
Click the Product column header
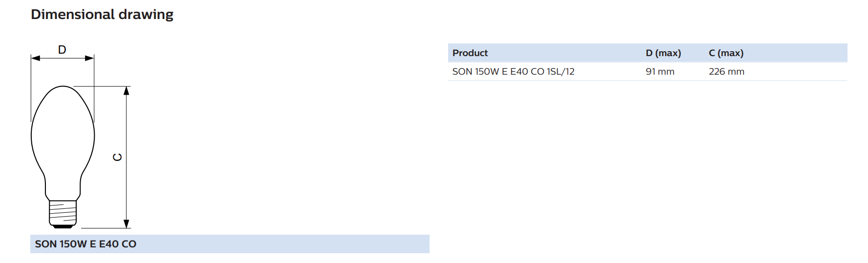click(470, 53)
